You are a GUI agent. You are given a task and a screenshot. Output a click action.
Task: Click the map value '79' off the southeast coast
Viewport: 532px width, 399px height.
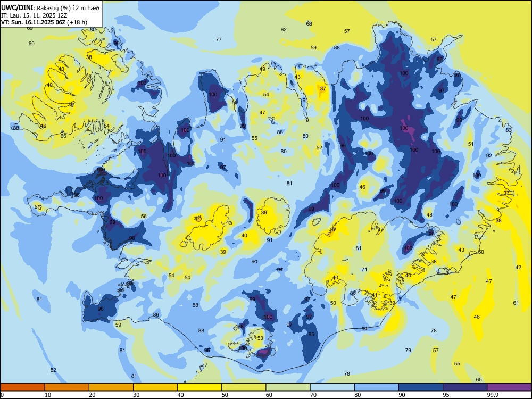[408, 350]
